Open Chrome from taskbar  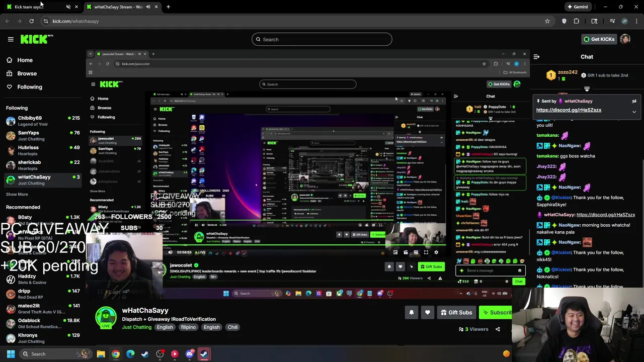point(116,354)
